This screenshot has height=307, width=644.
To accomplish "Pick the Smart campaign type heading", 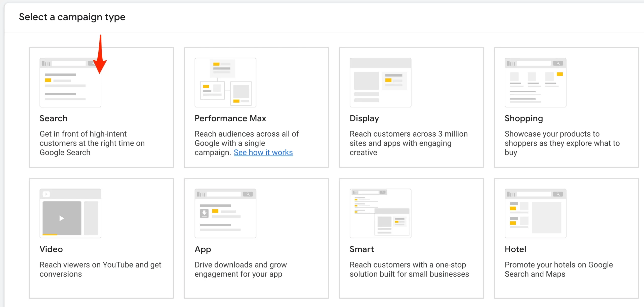I will coord(361,249).
